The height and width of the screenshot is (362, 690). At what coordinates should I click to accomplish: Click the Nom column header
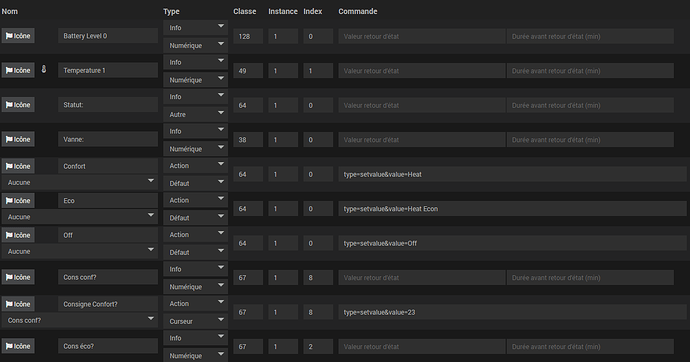(10, 11)
